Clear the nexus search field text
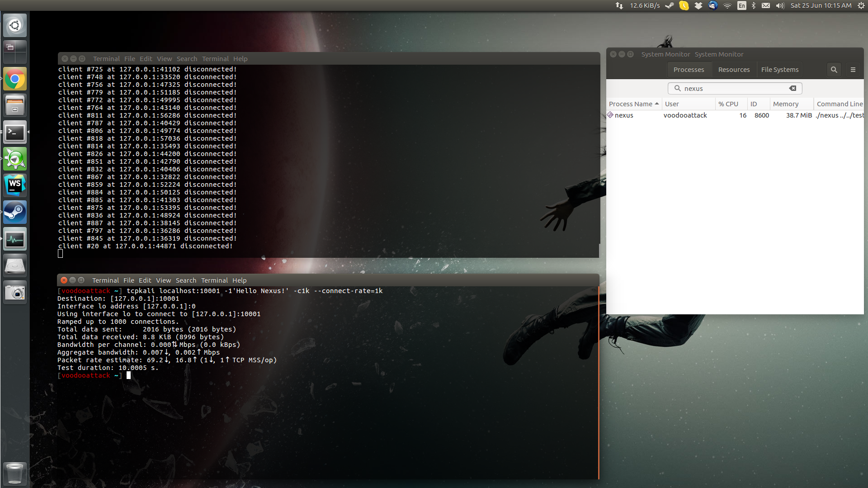This screenshot has width=868, height=488. (x=793, y=88)
